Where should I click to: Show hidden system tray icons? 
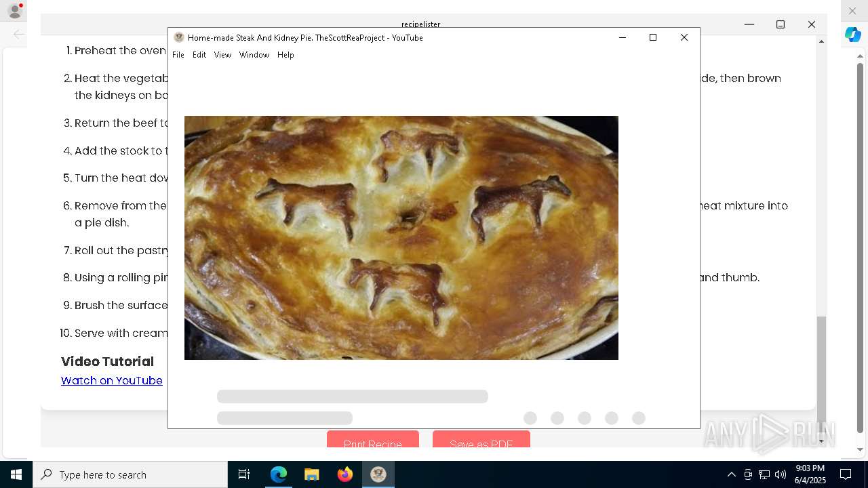pyautogui.click(x=731, y=474)
